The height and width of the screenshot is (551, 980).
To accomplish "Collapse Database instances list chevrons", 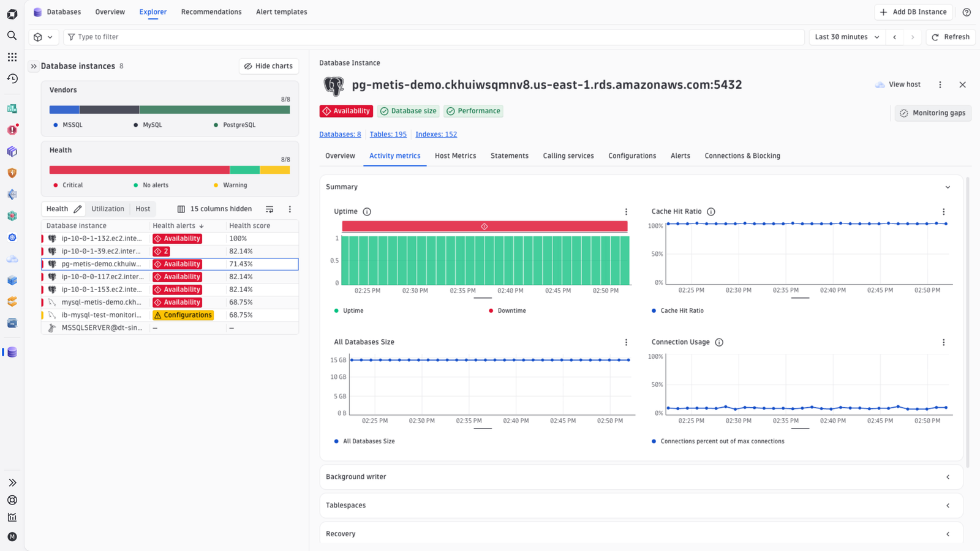I will click(34, 66).
